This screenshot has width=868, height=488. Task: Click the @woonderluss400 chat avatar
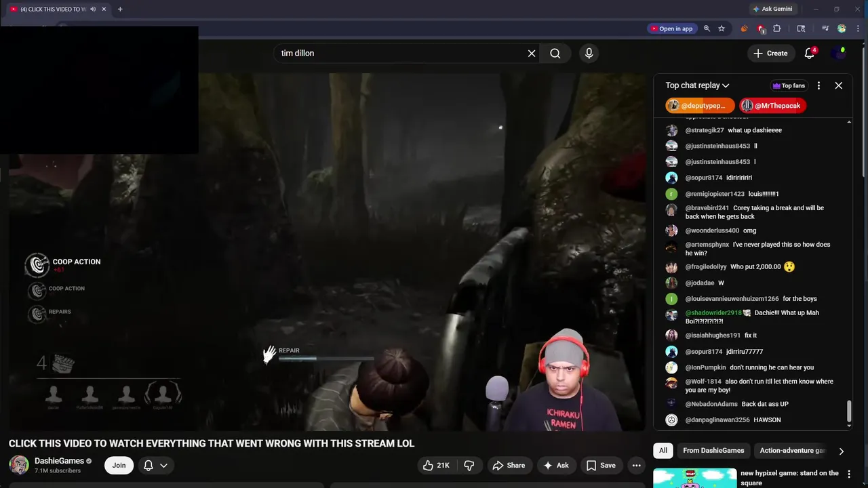(671, 230)
